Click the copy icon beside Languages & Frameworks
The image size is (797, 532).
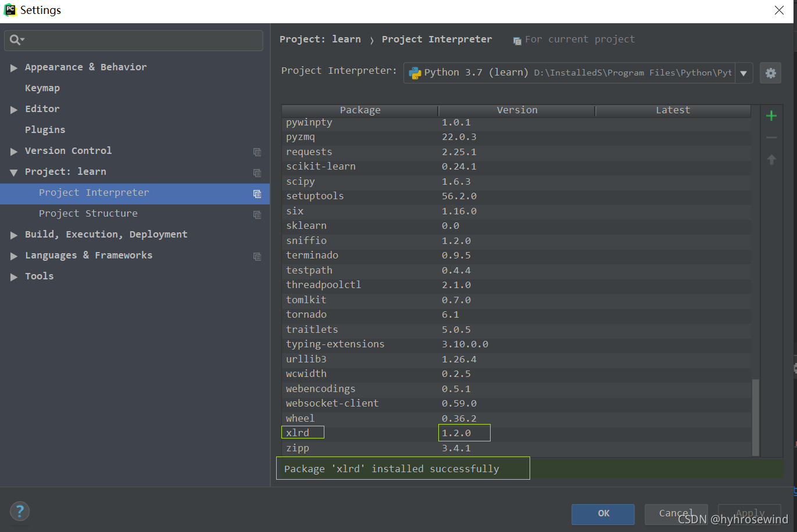(x=257, y=256)
